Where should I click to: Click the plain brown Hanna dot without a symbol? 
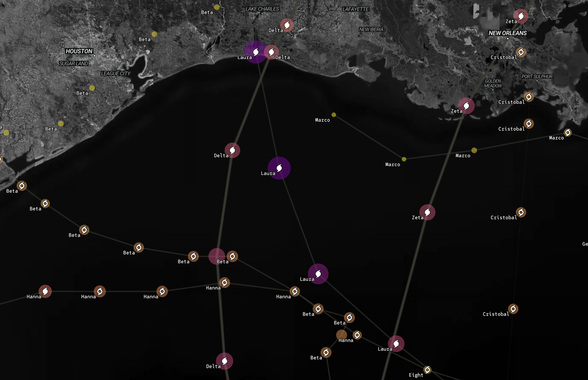coord(342,334)
